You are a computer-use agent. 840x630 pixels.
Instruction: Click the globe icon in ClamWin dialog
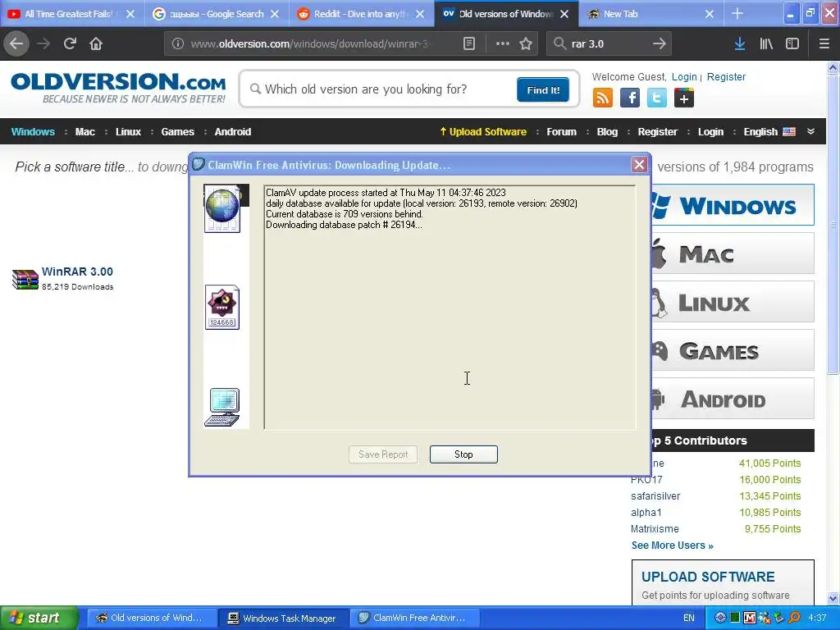pyautogui.click(x=222, y=209)
